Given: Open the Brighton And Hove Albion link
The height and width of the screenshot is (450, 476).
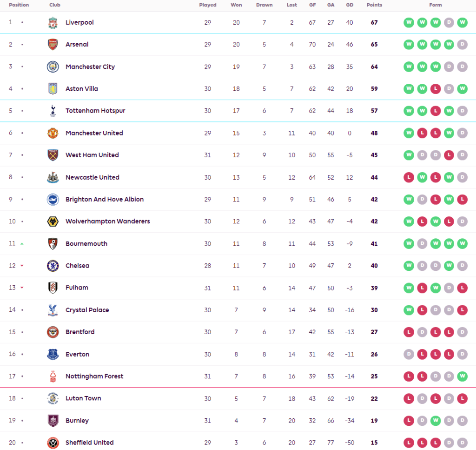Looking at the screenshot, I should [105, 199].
